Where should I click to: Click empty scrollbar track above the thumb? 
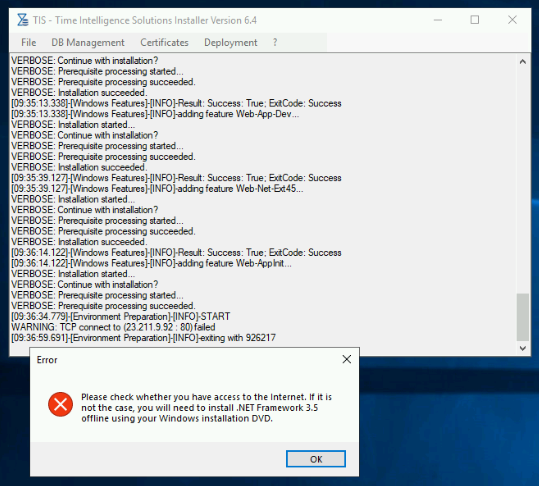(x=523, y=180)
